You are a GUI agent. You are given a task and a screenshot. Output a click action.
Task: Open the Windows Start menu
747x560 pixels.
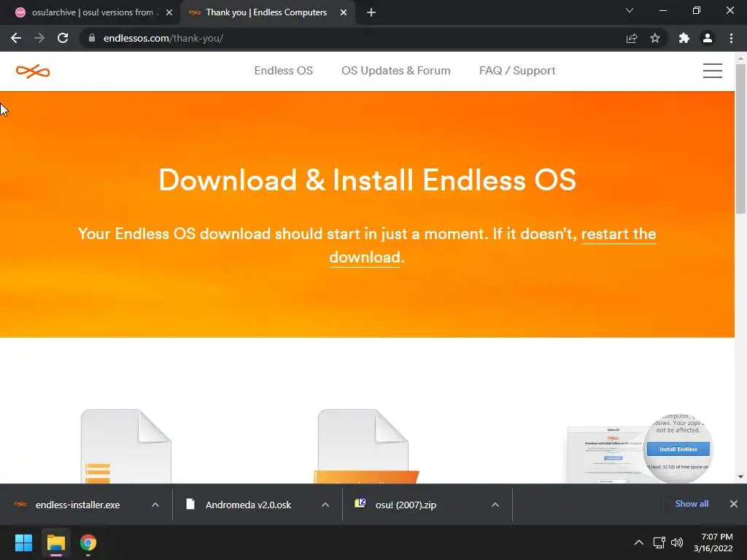tap(23, 542)
